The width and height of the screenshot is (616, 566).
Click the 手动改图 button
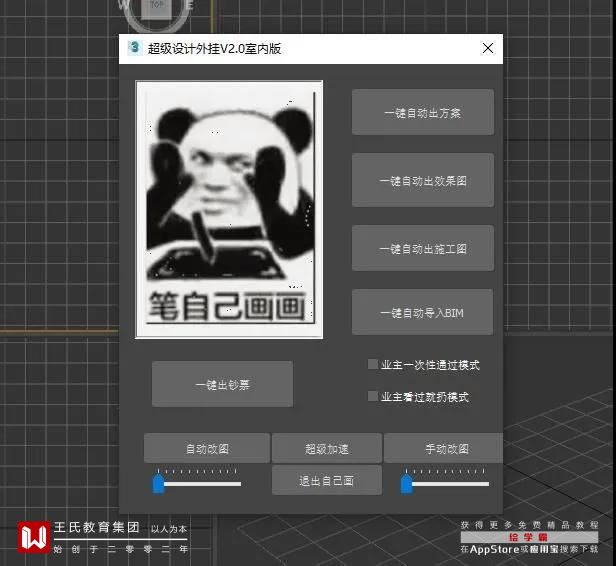coord(444,448)
